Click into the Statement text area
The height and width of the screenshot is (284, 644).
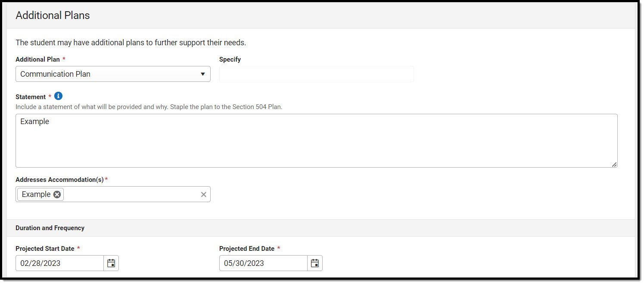pos(316,140)
